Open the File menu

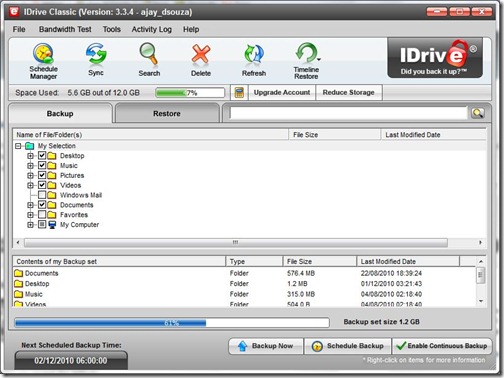coord(19,29)
